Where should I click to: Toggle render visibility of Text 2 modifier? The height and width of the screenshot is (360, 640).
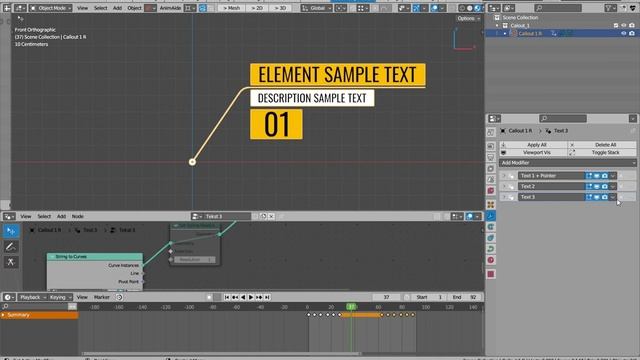(x=604, y=186)
